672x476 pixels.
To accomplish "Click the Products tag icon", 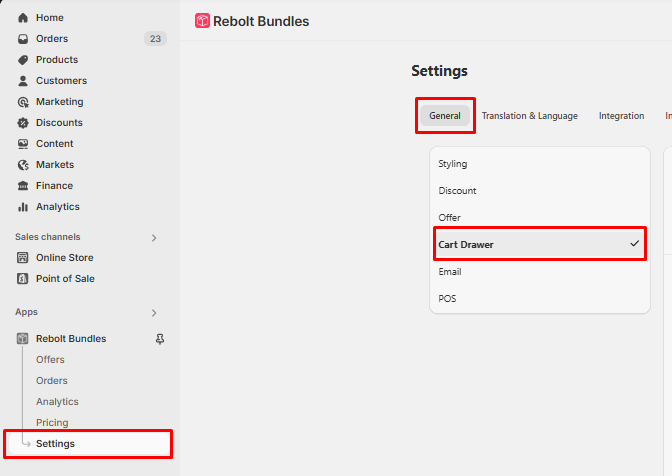I will (23, 60).
